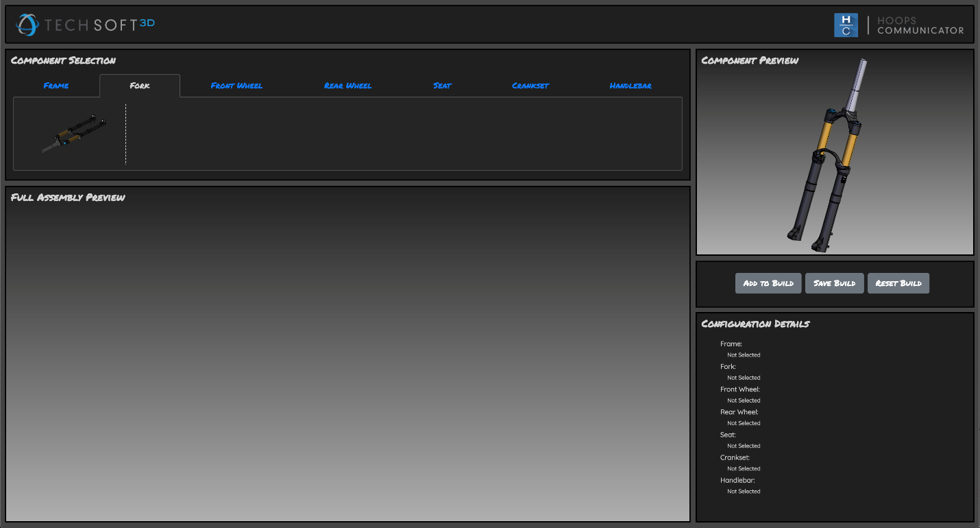Open the Rear Wheel tab

click(347, 86)
